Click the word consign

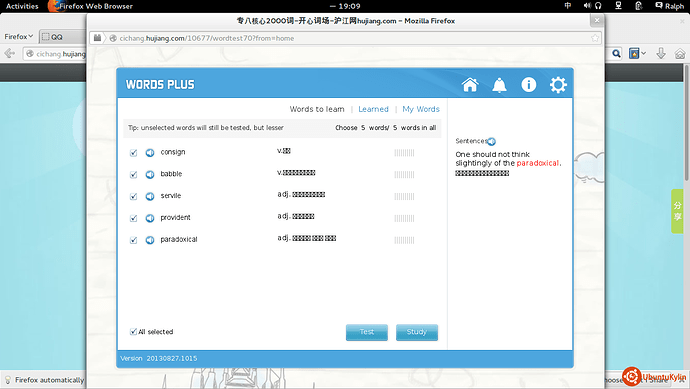click(x=172, y=152)
